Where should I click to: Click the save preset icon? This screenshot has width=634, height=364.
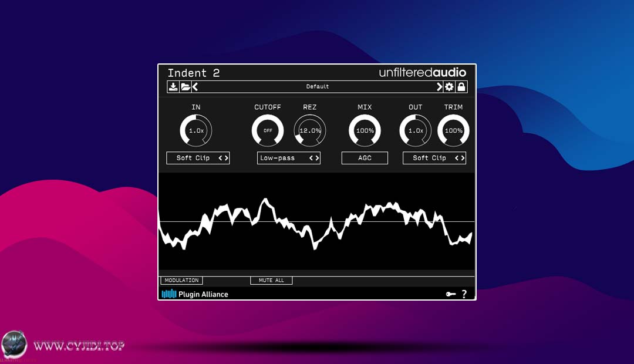(173, 86)
